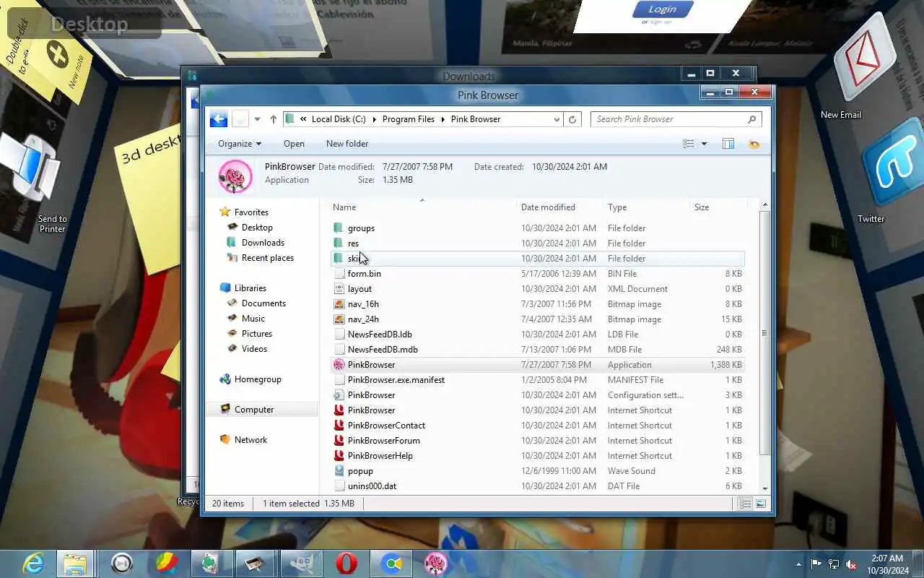Refresh the Pink Browser folder view
The width and height of the screenshot is (924, 578).
coord(572,119)
